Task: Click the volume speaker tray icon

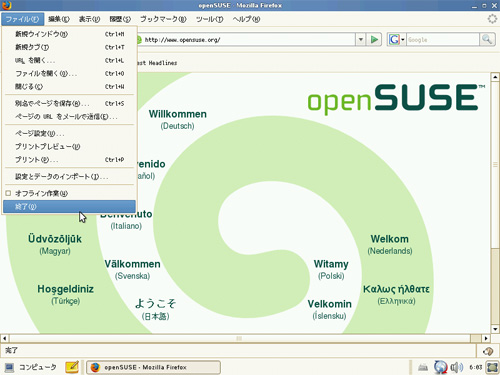Action: point(456,367)
